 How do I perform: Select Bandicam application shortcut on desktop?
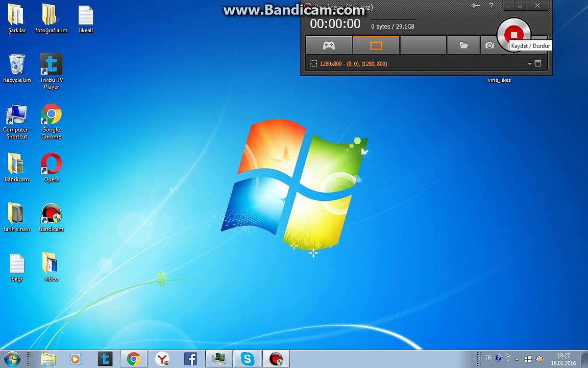(x=52, y=217)
